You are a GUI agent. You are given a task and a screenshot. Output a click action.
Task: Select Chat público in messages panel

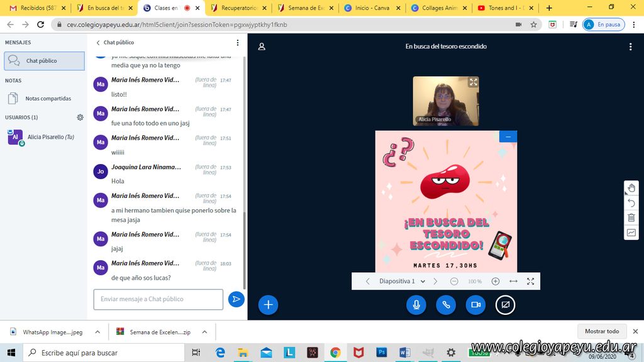pos(44,61)
